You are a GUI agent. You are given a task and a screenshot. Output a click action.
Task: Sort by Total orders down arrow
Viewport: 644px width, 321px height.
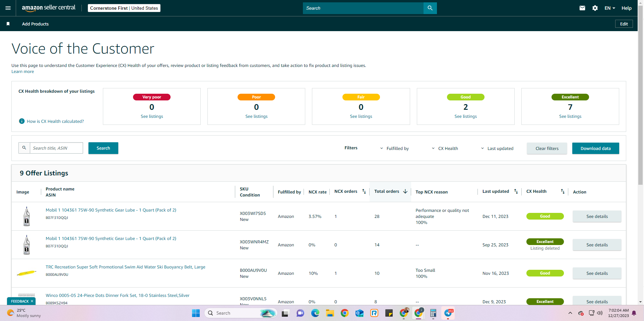(x=405, y=191)
